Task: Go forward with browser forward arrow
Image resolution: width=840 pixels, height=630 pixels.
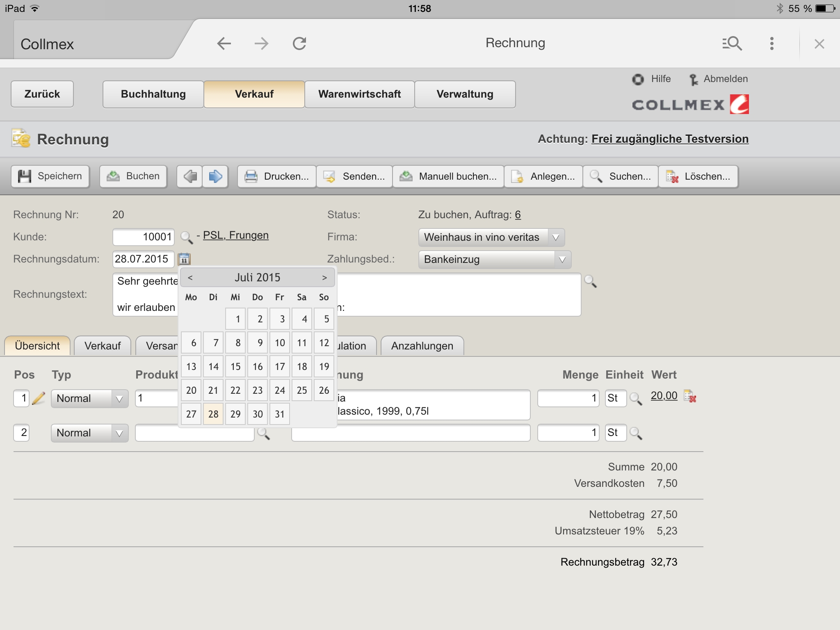Action: (x=261, y=43)
